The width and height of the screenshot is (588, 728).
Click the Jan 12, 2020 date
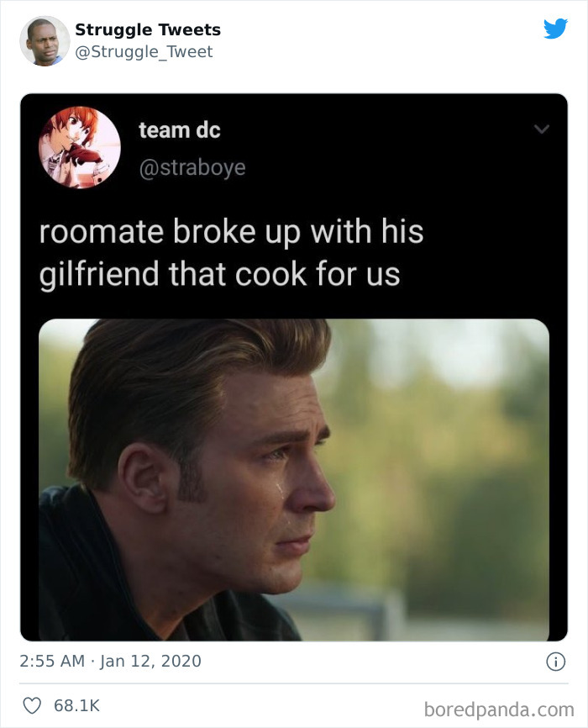pos(150,661)
